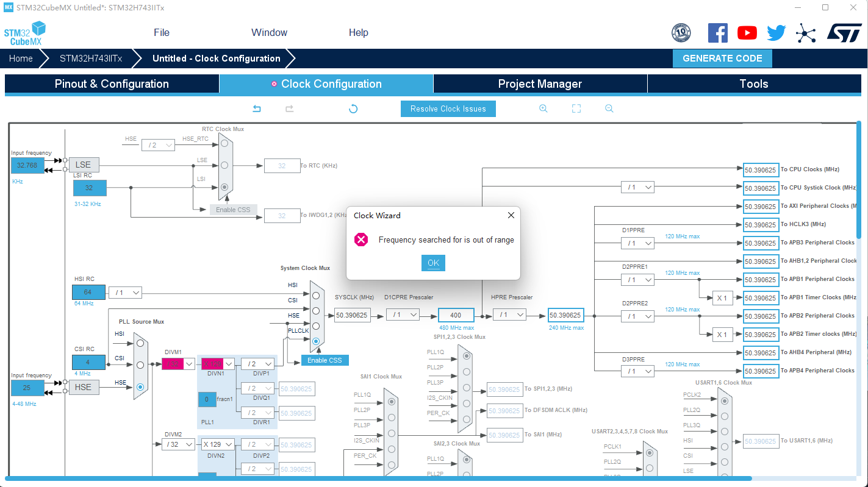Select HSE input in RTC Clock Mux
Viewport: 868px width, 487px height.
(224, 143)
